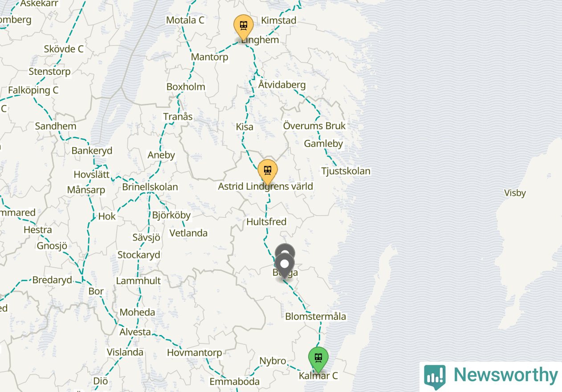Viewport: 562px width, 392px height.
Task: Click the Visby label on Gotland
Action: click(x=515, y=193)
